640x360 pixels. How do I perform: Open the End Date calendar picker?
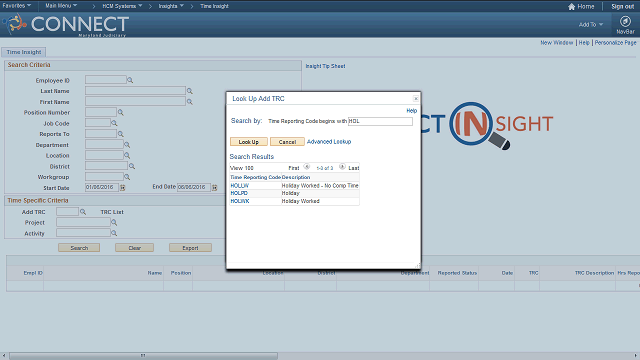214,188
